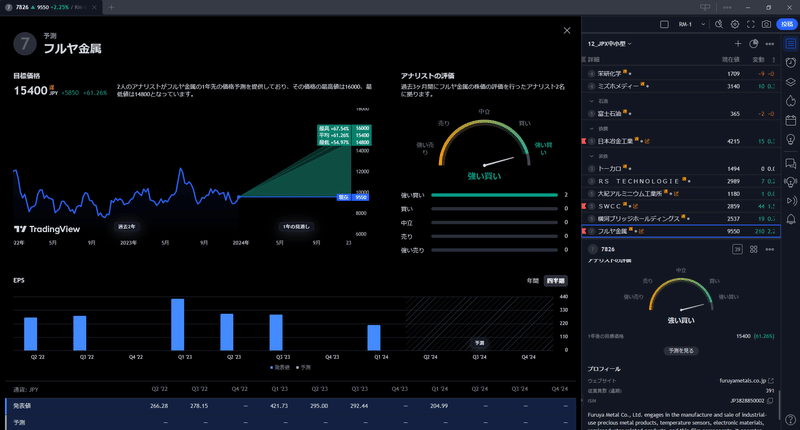Click the analyst rating gauge needle in overlay

pyautogui.click(x=498, y=161)
